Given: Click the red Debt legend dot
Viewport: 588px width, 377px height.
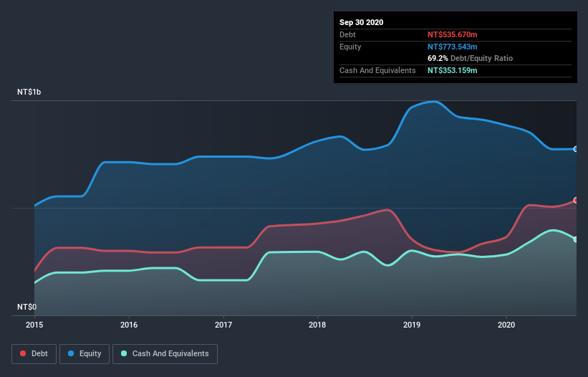Looking at the screenshot, I should pos(23,353).
